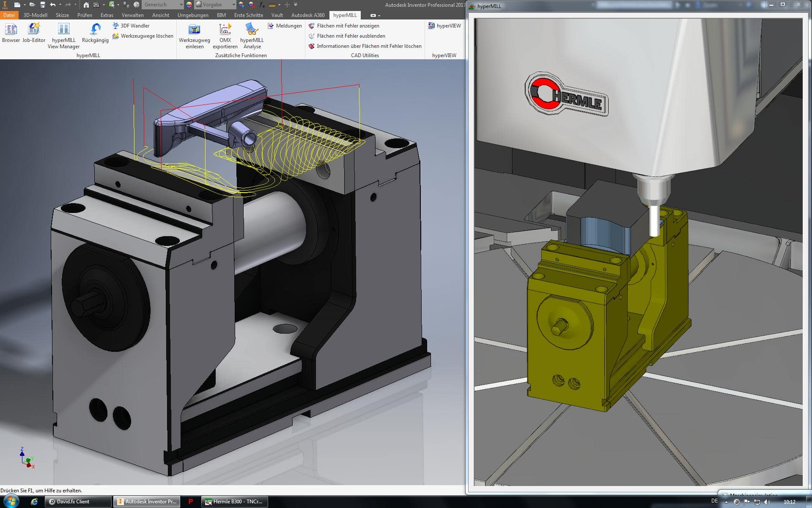Viewport: 812px width, 508px height.
Task: Switch to Autodesk Inventor taskbar button
Action: 147,502
